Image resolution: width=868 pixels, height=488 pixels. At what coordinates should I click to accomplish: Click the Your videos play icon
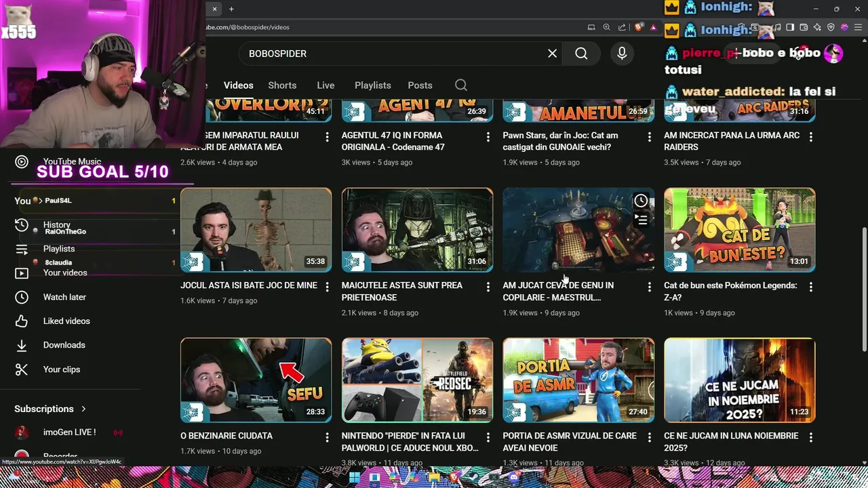tap(22, 273)
